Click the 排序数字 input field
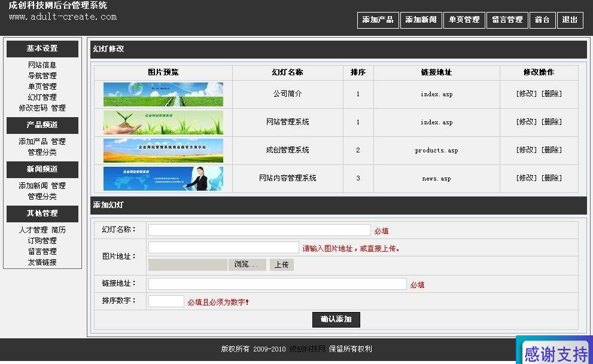Screen dimensions: 593x364 point(166,301)
